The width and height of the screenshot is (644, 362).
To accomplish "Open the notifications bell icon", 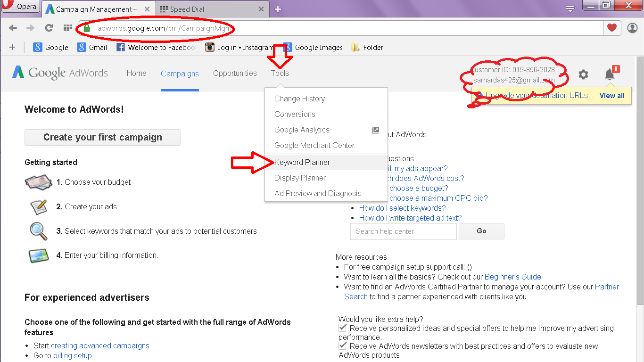I will pyautogui.click(x=610, y=74).
